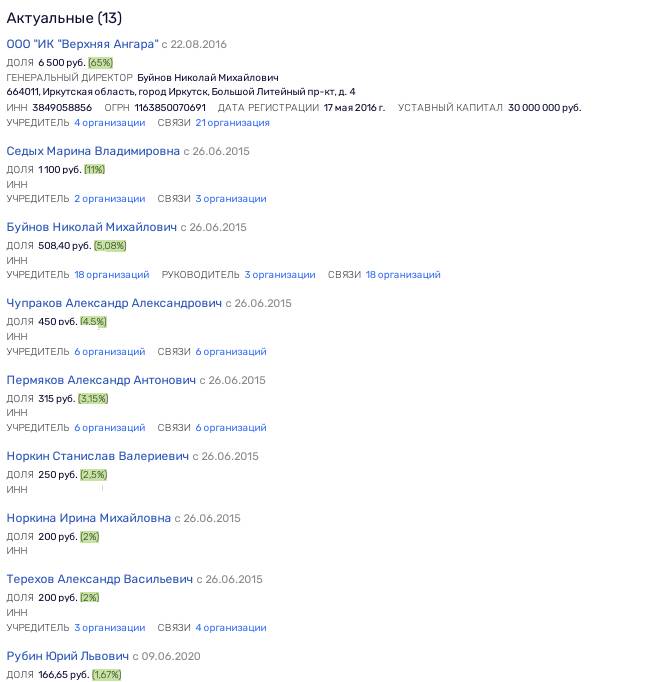View Чупраков's связи 6 организаций
Viewport: 651px width, 682px height.
point(231,352)
